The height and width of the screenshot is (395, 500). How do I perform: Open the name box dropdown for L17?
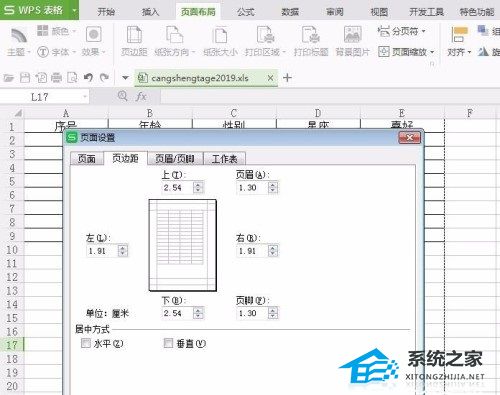point(85,97)
